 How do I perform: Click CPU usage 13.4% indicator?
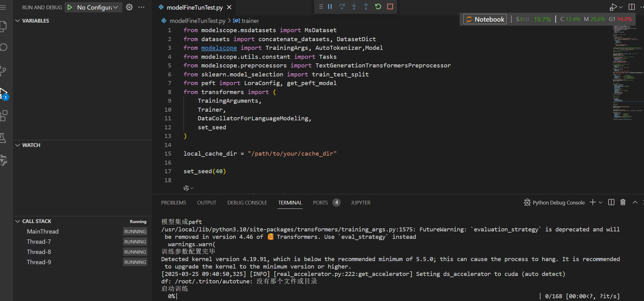(x=570, y=19)
